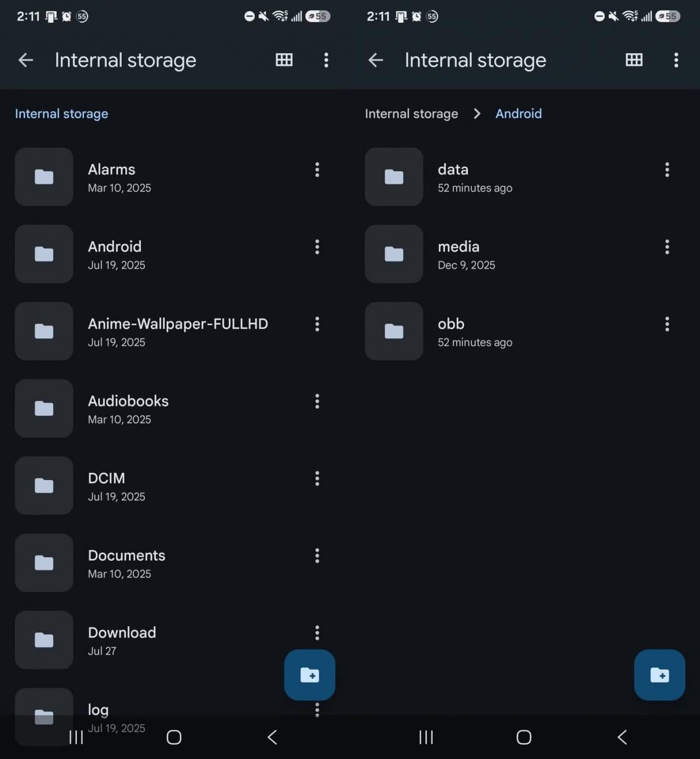This screenshot has height=759, width=700.
Task: Click the obb folder icon
Action: pos(394,331)
